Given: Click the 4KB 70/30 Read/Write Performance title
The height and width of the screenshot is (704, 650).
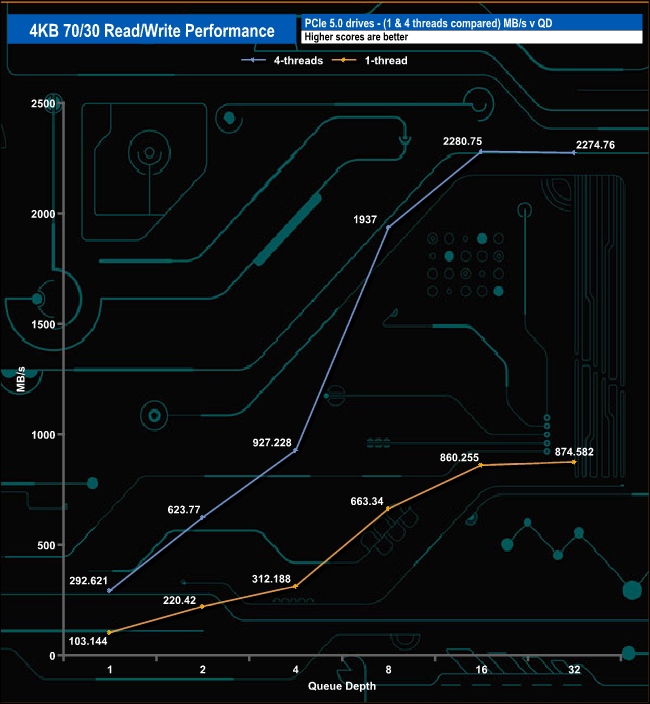Looking at the screenshot, I should pyautogui.click(x=152, y=31).
